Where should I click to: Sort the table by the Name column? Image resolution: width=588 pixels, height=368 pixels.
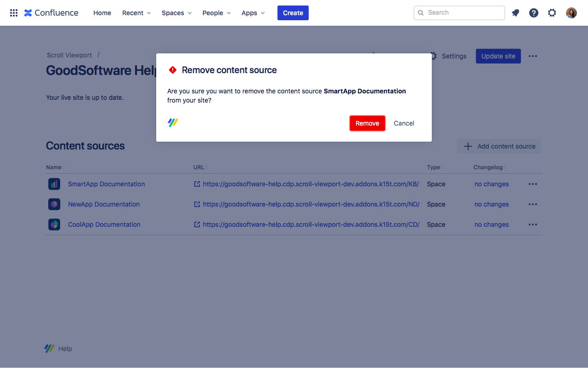coord(55,167)
